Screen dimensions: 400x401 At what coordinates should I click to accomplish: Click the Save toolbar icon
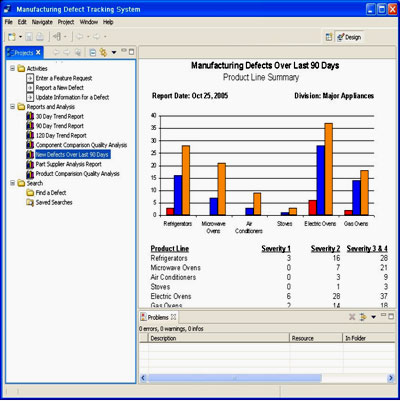click(x=29, y=37)
